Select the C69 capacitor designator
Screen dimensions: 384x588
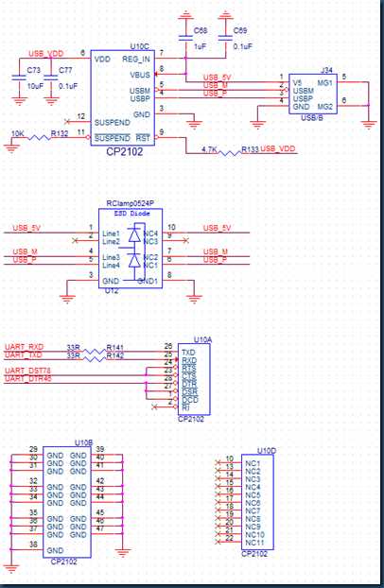(x=240, y=30)
